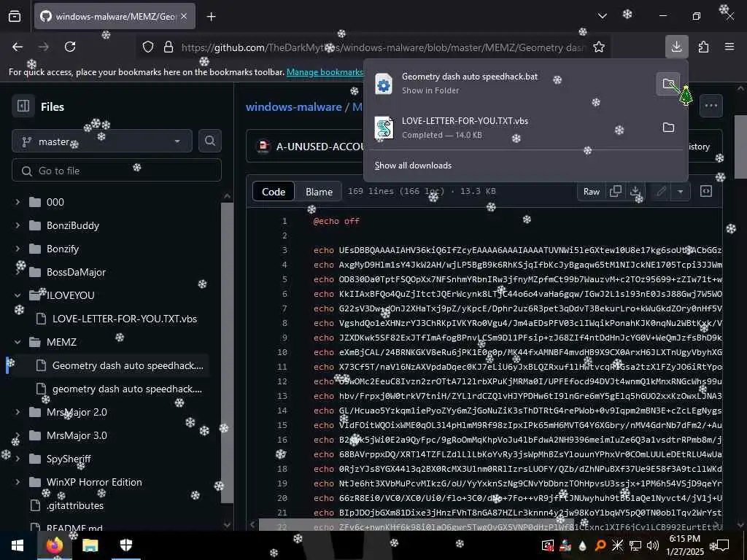Select line number 1 in code
The width and height of the screenshot is (747, 560).
point(285,221)
